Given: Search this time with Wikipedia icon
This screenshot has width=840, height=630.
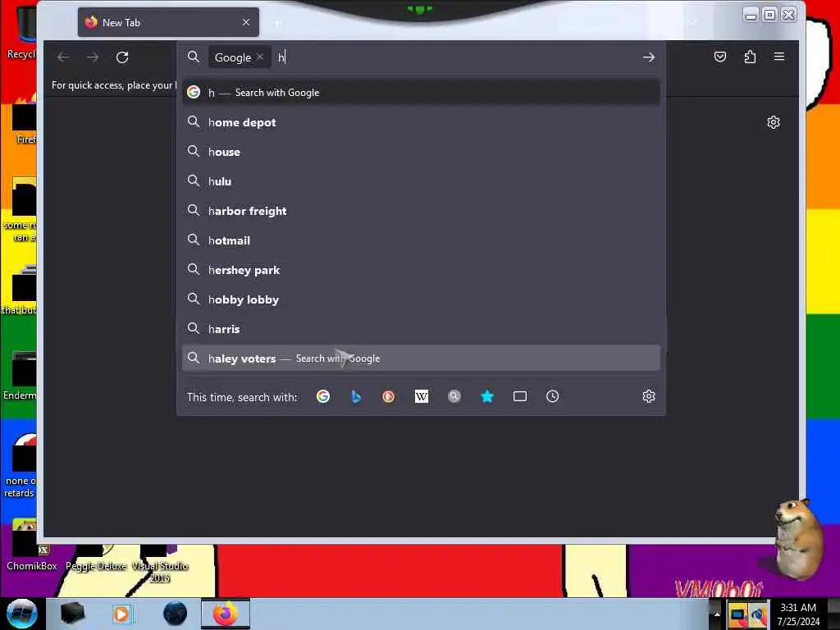Looking at the screenshot, I should click(x=422, y=396).
